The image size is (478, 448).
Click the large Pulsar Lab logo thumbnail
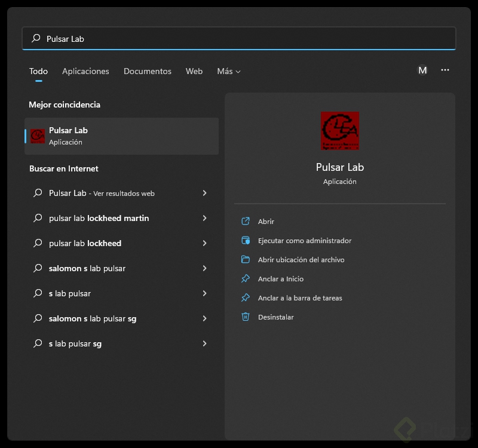(340, 131)
